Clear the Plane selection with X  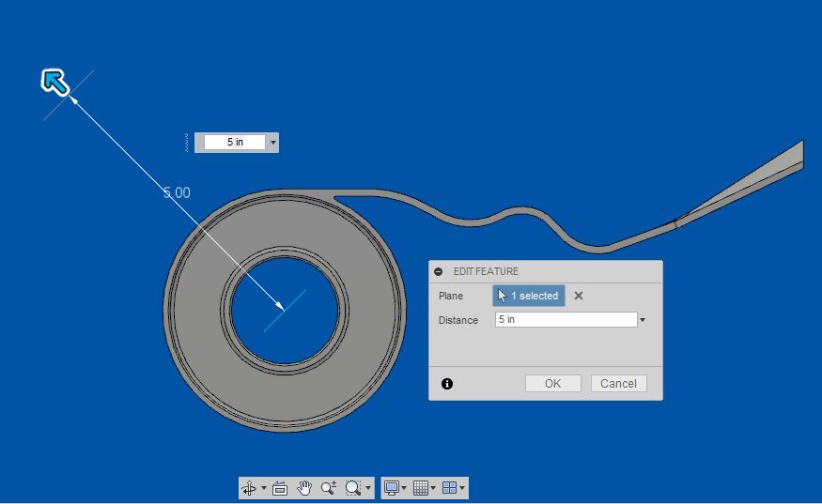point(579,296)
